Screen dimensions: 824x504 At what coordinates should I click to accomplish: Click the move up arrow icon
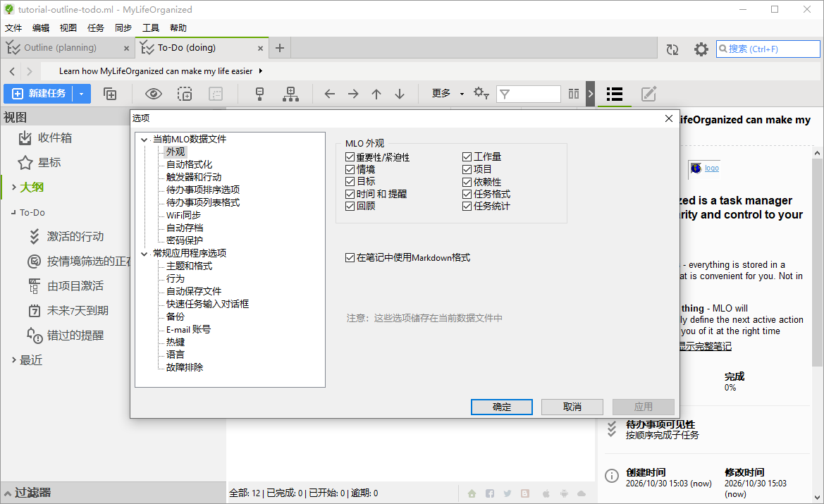click(x=376, y=94)
